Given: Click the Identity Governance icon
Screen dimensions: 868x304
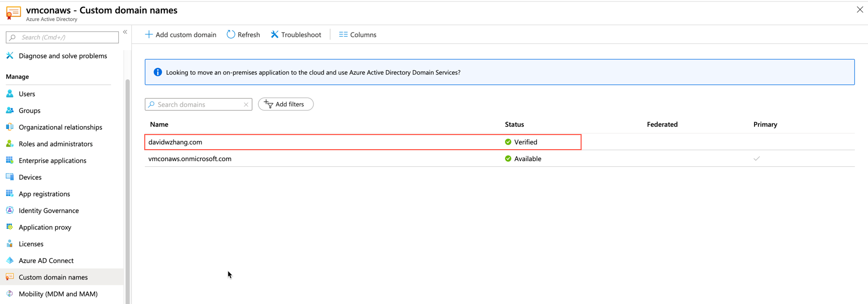Looking at the screenshot, I should [10, 211].
